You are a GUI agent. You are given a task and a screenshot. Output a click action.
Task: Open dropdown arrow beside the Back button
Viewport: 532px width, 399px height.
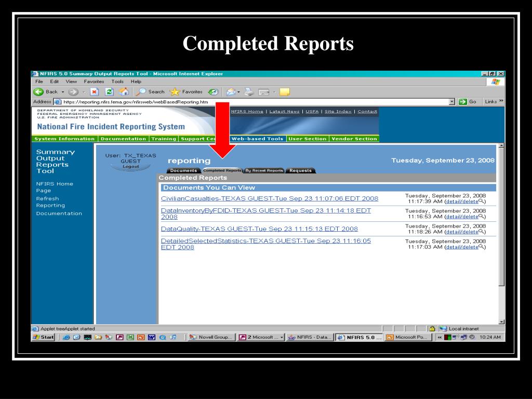point(63,92)
